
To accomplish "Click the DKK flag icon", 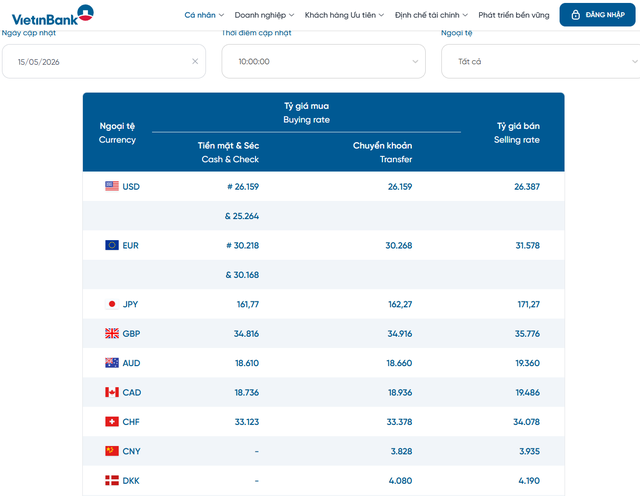I will click(x=112, y=480).
